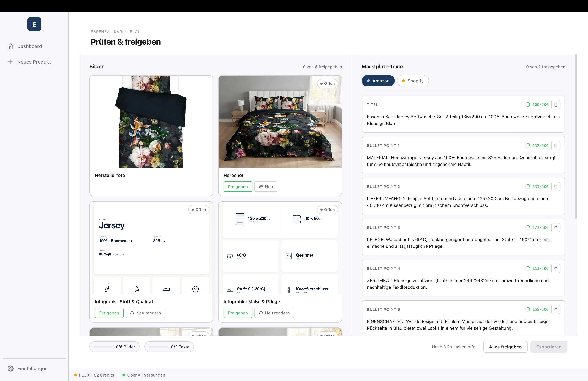Click the 'Herstellerfoto' caption

[110, 175]
